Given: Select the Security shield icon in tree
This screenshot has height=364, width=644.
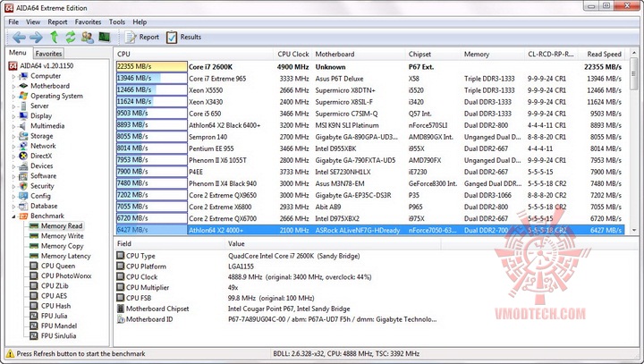Looking at the screenshot, I should tap(23, 186).
